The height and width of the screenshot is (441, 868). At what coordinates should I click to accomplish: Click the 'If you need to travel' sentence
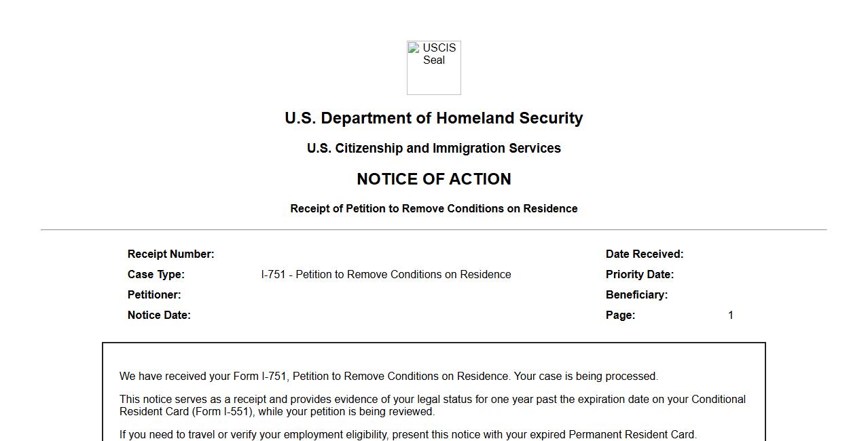408,434
